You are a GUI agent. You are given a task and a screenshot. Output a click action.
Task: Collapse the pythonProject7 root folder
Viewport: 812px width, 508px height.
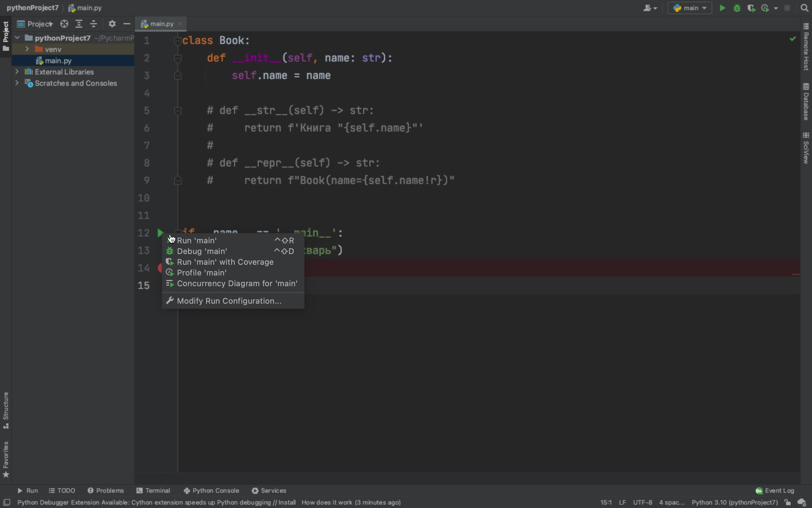[x=17, y=38]
